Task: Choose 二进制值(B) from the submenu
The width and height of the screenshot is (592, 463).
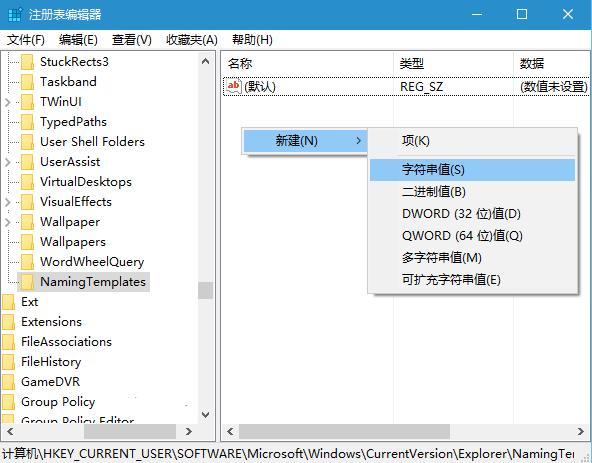Action: [472, 192]
